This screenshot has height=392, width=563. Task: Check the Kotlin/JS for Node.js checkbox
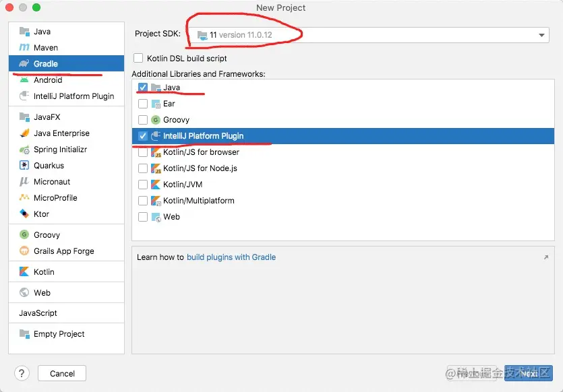[x=143, y=168]
